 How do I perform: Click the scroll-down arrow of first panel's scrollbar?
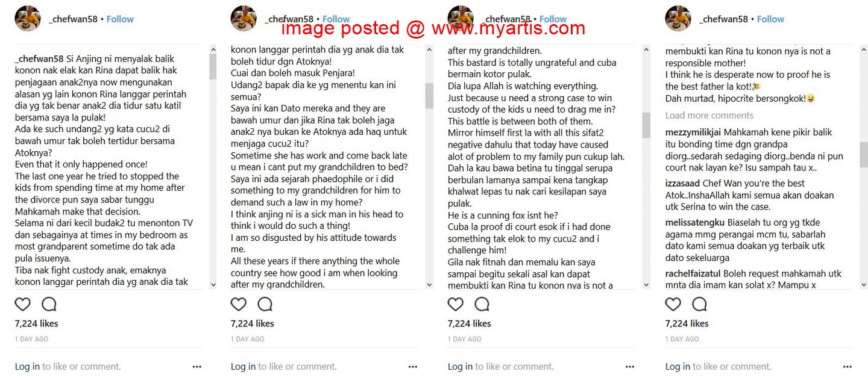click(213, 285)
